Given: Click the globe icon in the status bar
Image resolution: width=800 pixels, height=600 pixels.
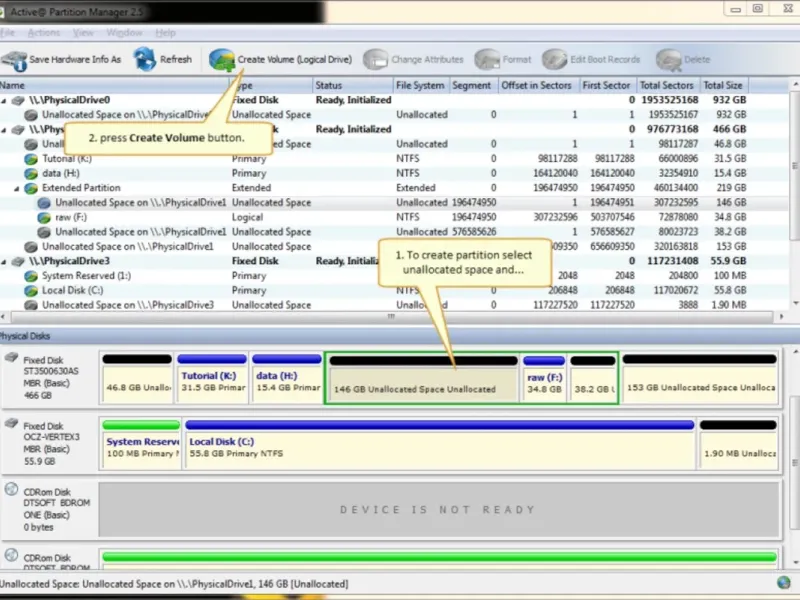Looking at the screenshot, I should pyautogui.click(x=784, y=583).
